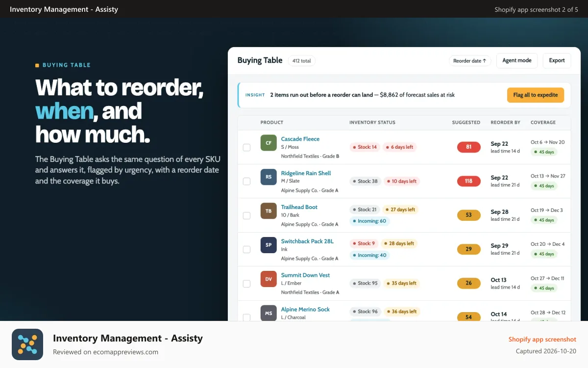
Task: Open the Ridgeline Rain Shell product link
Action: 306,173
